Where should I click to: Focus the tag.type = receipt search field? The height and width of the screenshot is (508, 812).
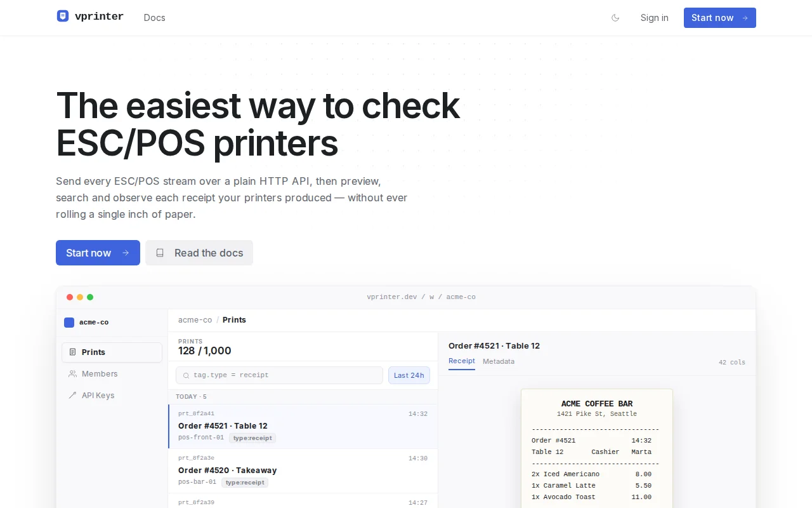tap(279, 375)
